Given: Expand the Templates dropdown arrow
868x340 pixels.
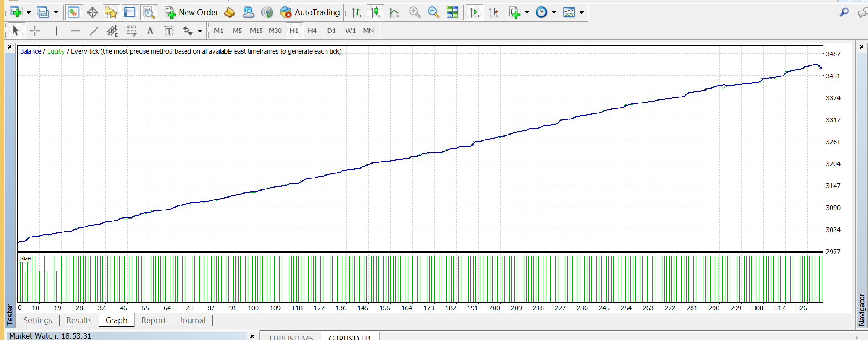Looking at the screenshot, I should click(581, 12).
